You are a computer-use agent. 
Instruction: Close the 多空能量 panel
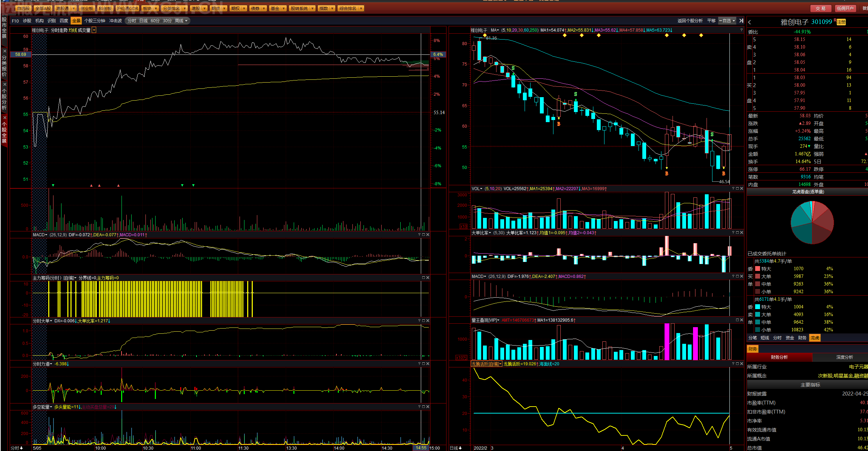click(x=428, y=407)
